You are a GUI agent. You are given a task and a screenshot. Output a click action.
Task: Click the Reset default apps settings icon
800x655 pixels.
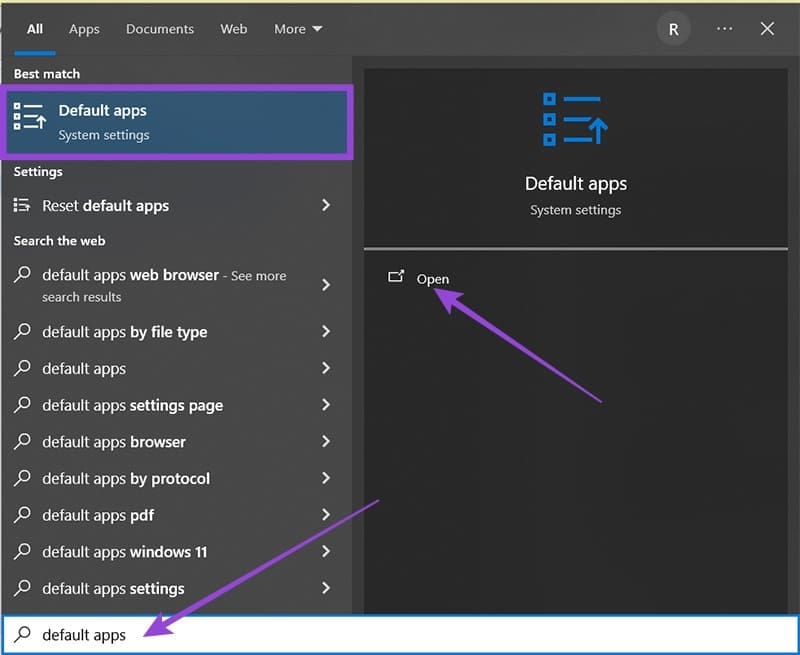22,205
